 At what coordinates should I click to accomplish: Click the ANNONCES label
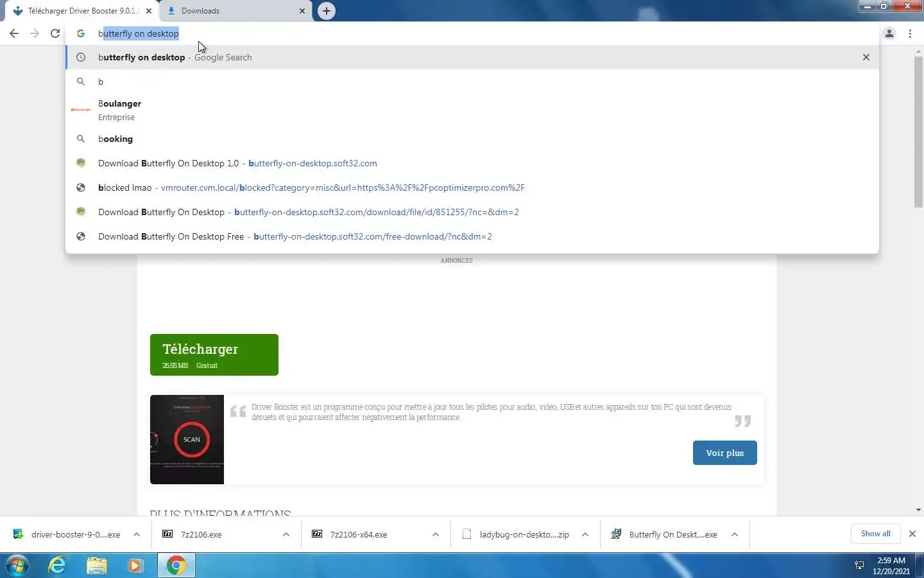(456, 260)
